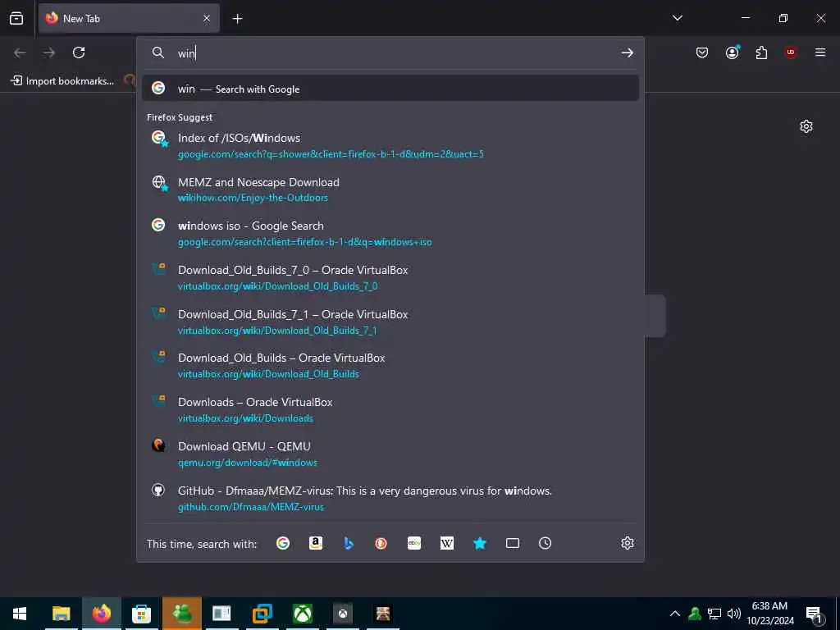Image resolution: width=840 pixels, height=630 pixels.
Task: Open Save to Pocket icon
Action: (x=702, y=52)
